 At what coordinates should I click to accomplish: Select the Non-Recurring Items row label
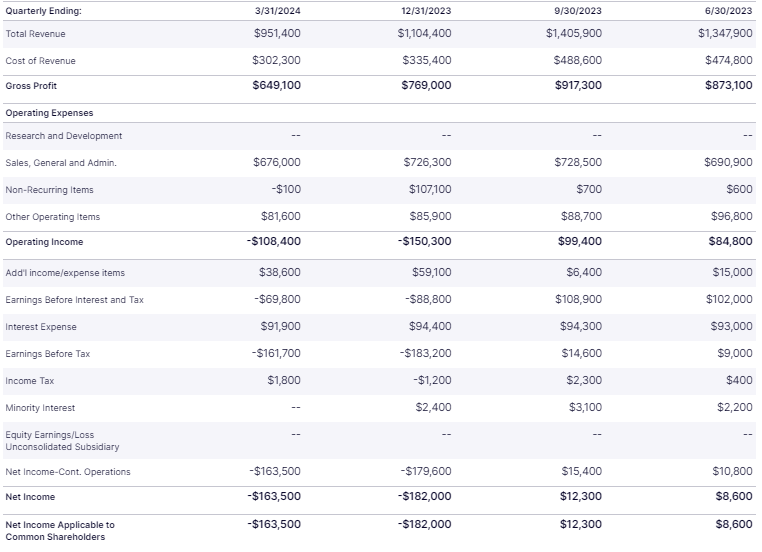[x=50, y=190]
